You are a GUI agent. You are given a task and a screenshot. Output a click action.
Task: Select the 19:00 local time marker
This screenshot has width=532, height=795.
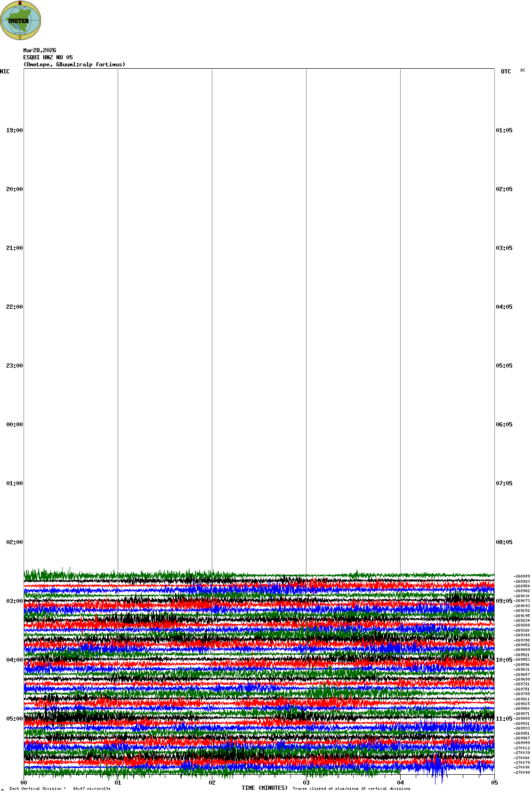point(14,130)
